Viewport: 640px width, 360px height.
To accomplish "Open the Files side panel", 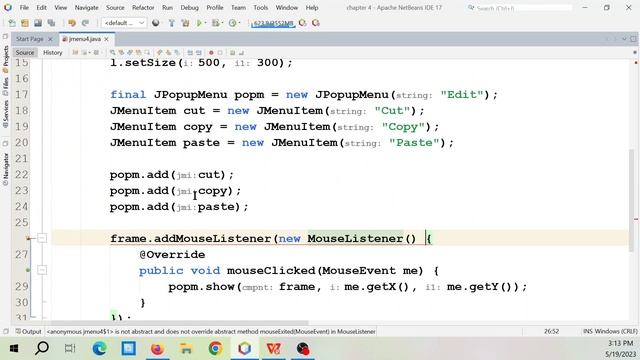I will 6,86.
